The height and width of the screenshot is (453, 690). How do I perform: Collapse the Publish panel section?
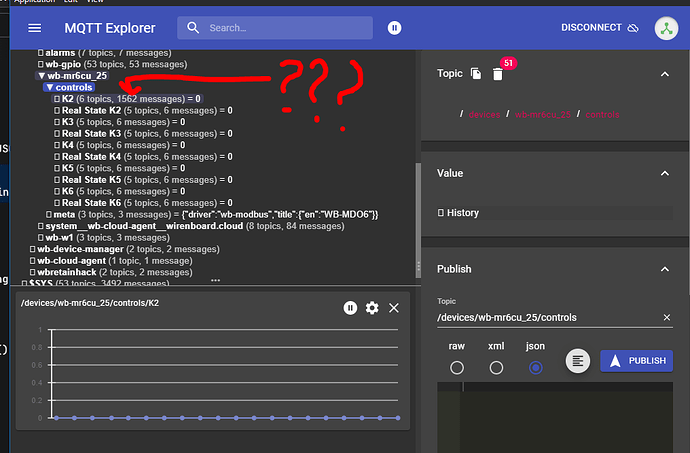[662, 269]
